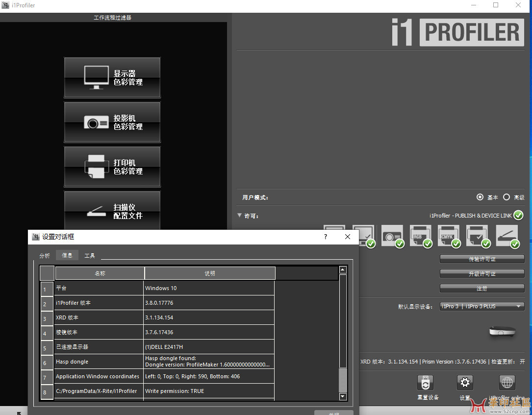The height and width of the screenshot is (415, 532).
Task: Open the 扫描仪 配置文件 scanner workflow
Action: (112, 211)
